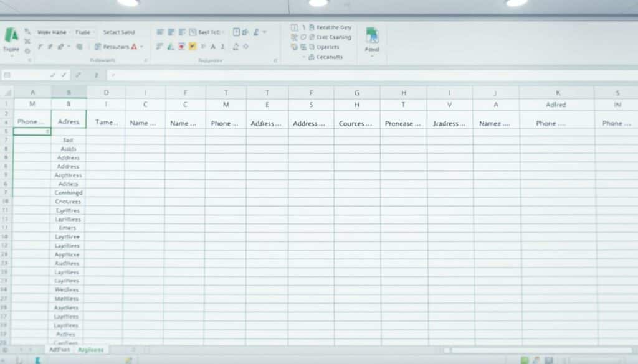The height and width of the screenshot is (364, 638).
Task: Click the green triangle icon in the second row
Action: tap(171, 47)
